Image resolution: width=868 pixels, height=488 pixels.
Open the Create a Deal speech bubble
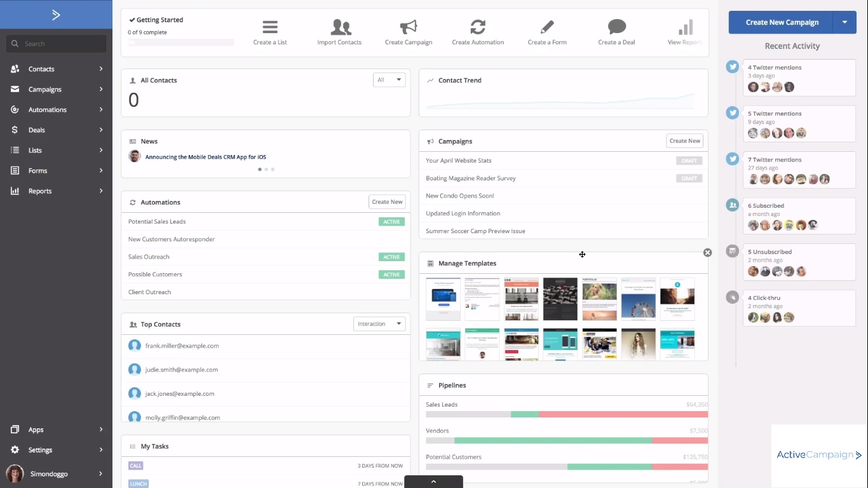pos(616,27)
